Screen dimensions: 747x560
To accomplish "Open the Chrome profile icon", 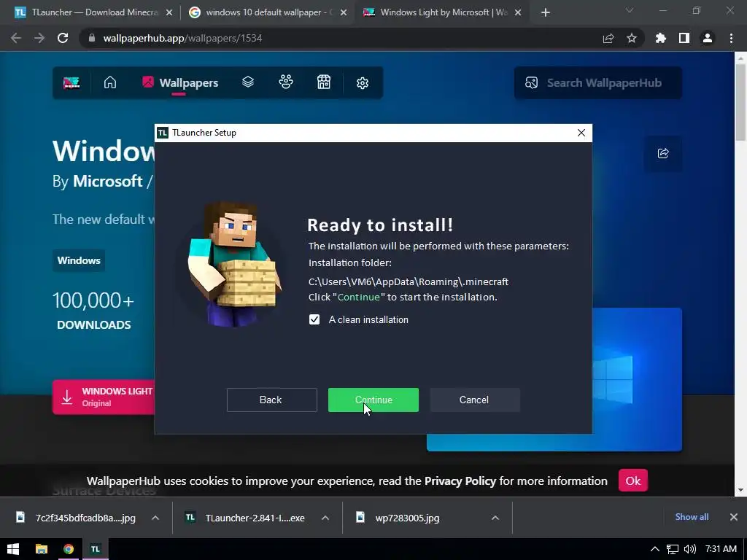I will click(x=708, y=38).
